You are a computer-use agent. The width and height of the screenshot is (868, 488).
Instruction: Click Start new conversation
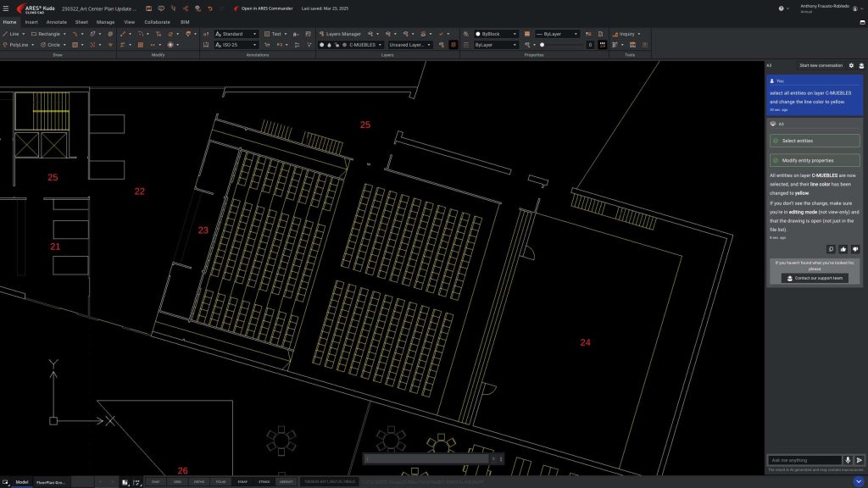pos(821,65)
